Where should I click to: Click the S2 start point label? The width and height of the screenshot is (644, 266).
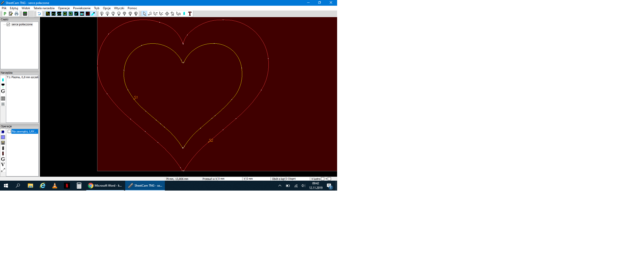coord(211,141)
